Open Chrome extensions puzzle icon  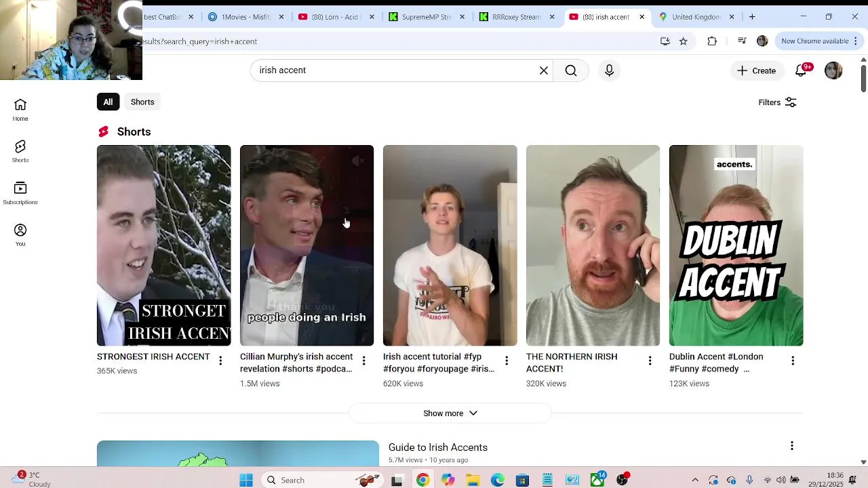coord(712,41)
